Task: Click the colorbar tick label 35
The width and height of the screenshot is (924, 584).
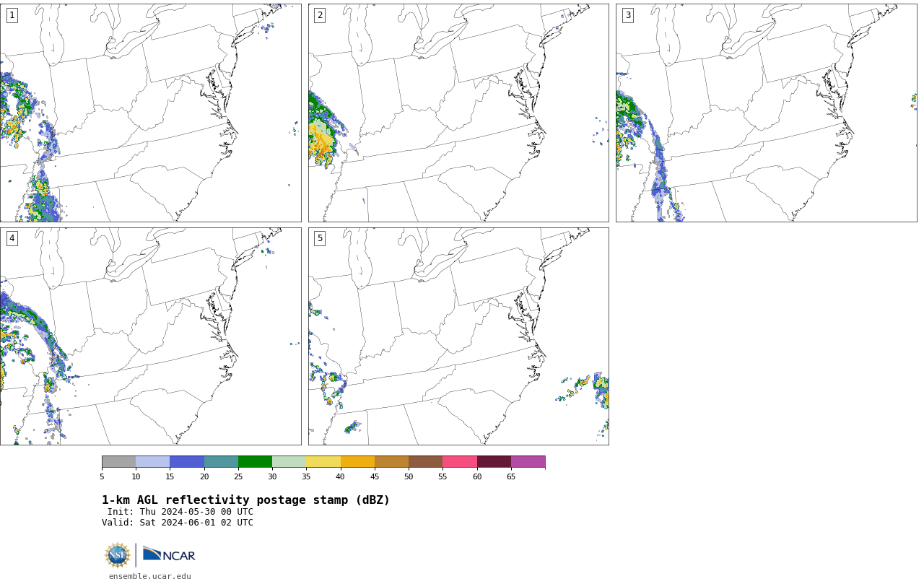Action: (306, 476)
